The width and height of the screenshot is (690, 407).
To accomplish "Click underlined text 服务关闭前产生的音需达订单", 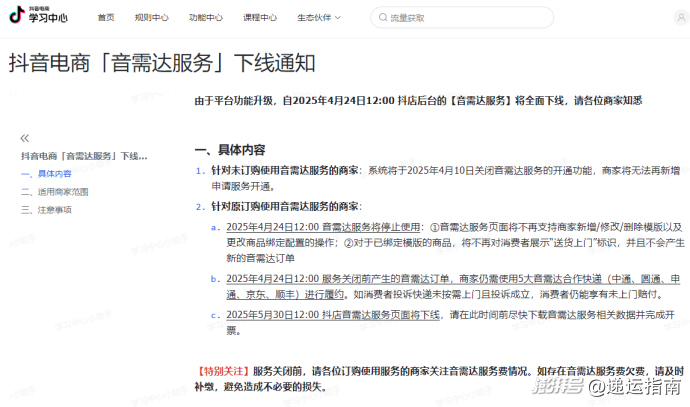I will (x=385, y=279).
